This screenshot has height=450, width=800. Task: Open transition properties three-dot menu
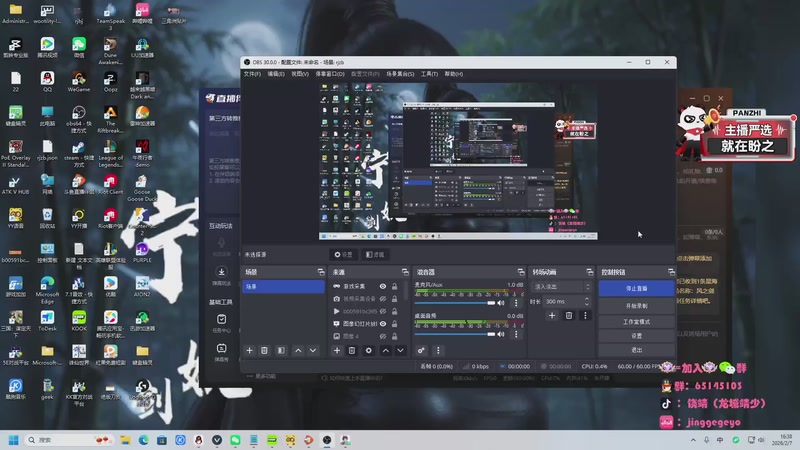(x=585, y=316)
